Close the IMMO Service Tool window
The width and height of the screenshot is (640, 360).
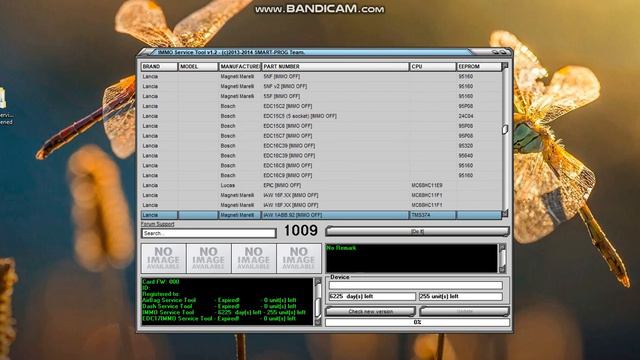[503, 52]
